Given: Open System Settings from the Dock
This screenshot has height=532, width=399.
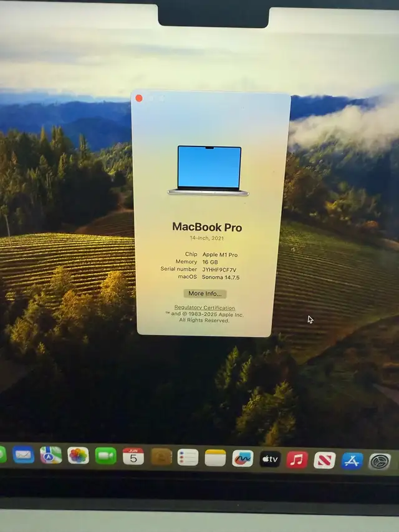Looking at the screenshot, I should pyautogui.click(x=380, y=462).
